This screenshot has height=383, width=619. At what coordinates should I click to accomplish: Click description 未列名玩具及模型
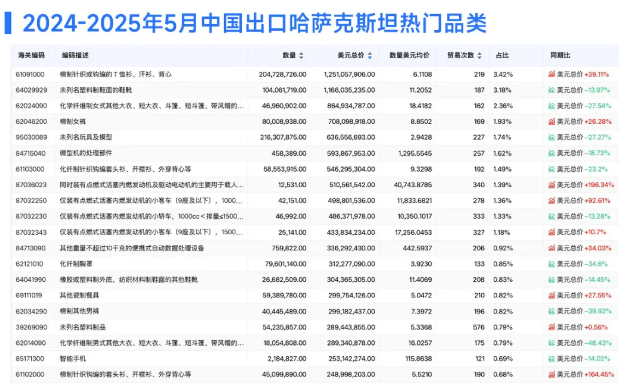tap(86, 137)
